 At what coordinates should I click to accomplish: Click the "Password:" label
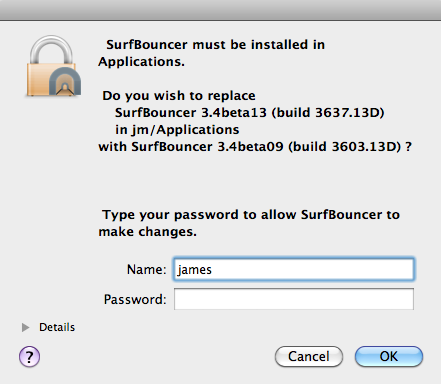point(135,299)
